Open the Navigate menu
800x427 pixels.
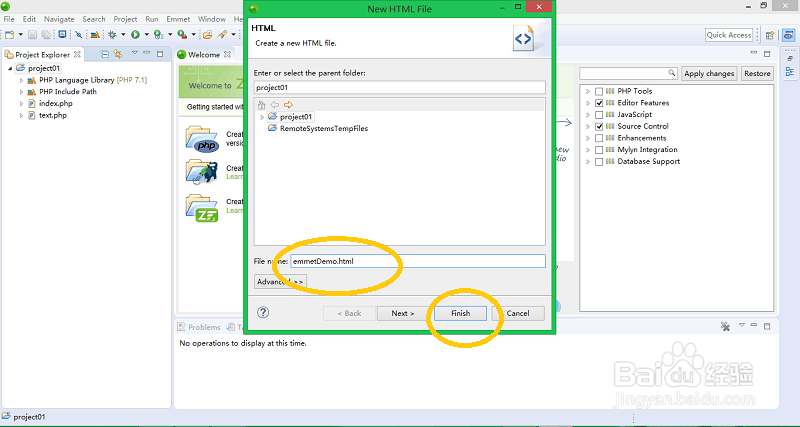59,19
